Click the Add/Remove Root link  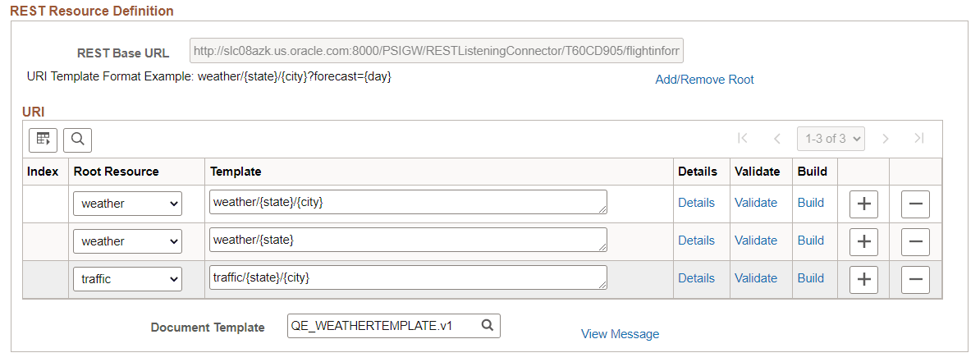[704, 80]
